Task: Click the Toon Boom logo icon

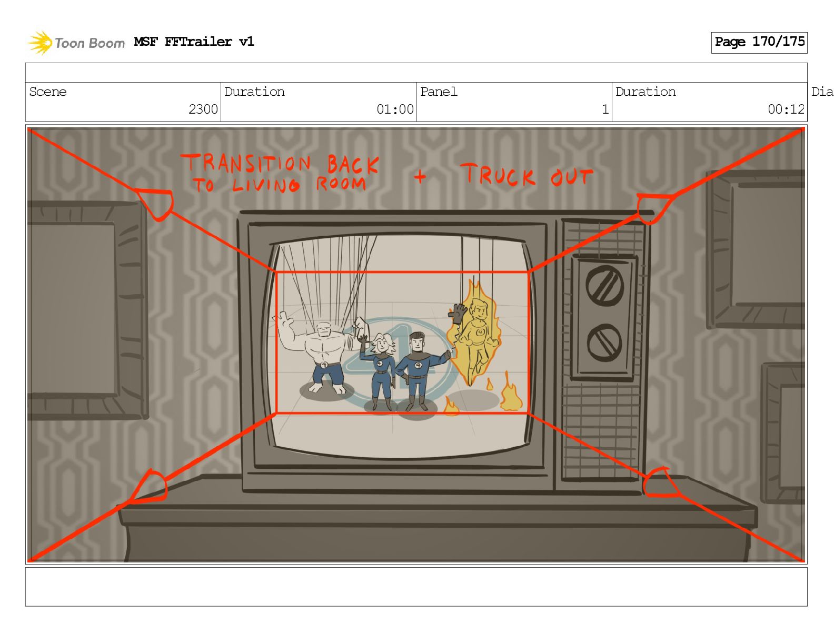Action: coord(40,43)
